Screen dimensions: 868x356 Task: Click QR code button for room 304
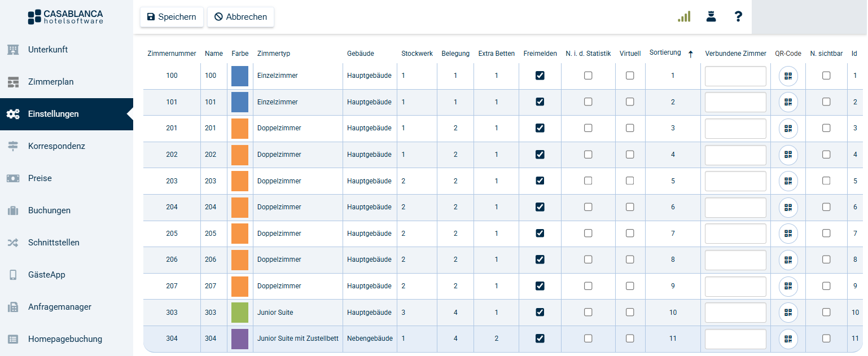coord(788,339)
